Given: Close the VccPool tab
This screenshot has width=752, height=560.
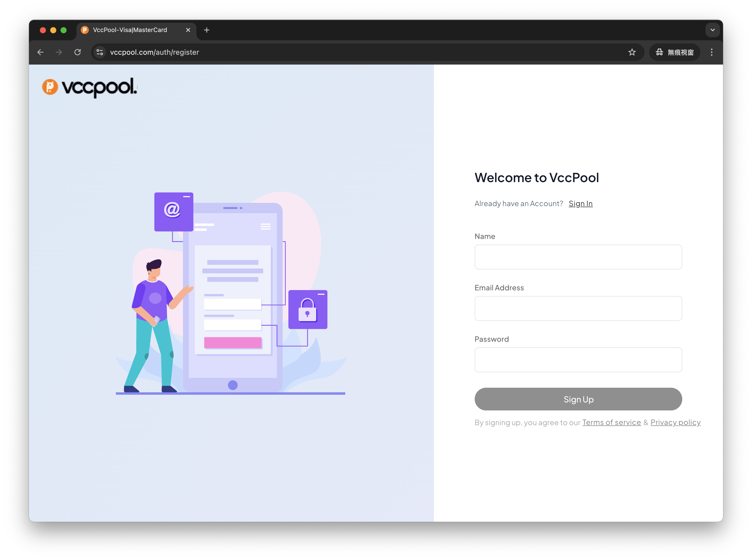Looking at the screenshot, I should pyautogui.click(x=188, y=30).
